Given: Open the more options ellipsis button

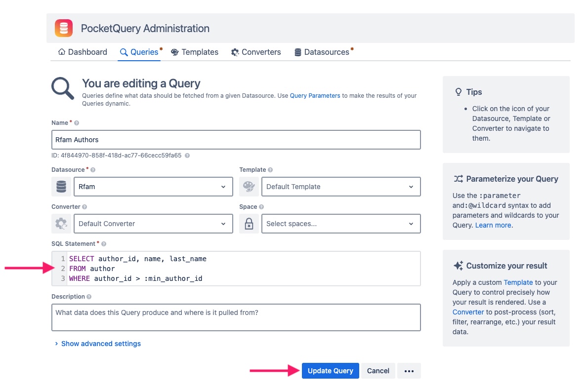Looking at the screenshot, I should 409,371.
